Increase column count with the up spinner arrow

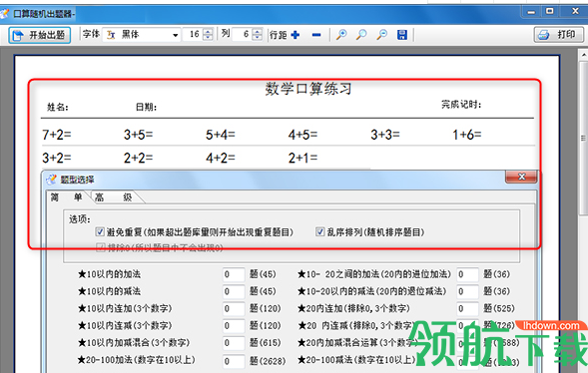257,32
